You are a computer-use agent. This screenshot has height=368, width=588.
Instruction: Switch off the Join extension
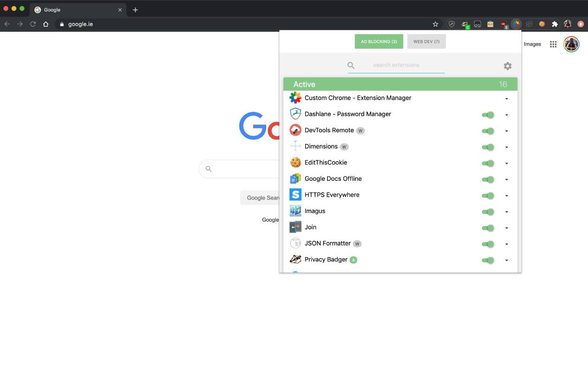488,228
